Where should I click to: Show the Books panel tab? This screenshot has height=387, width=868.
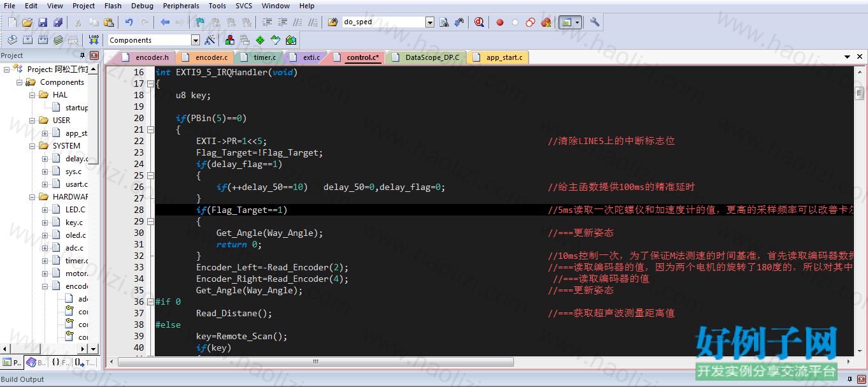click(x=36, y=362)
